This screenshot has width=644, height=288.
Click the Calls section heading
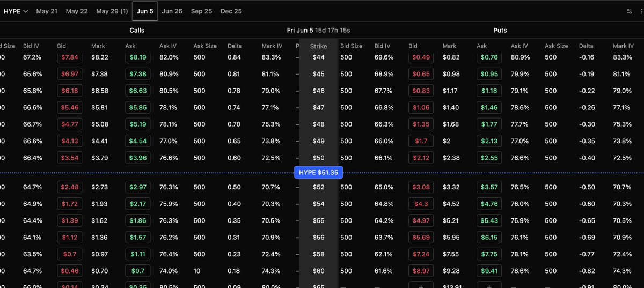point(137,31)
